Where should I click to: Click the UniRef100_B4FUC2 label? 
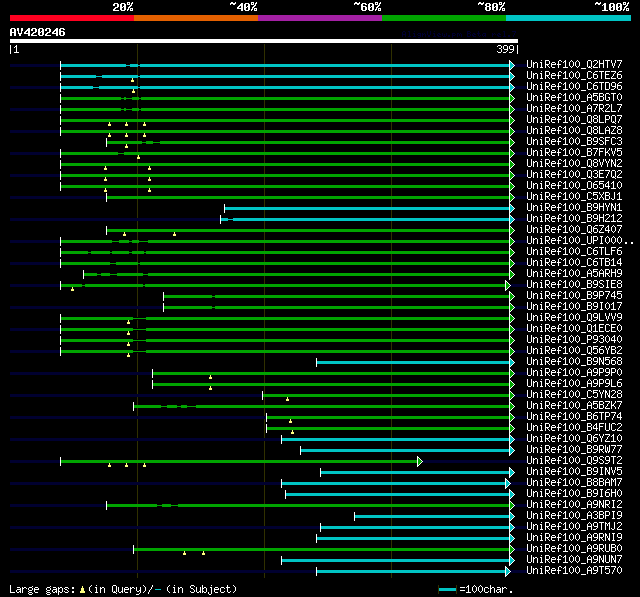(574, 428)
